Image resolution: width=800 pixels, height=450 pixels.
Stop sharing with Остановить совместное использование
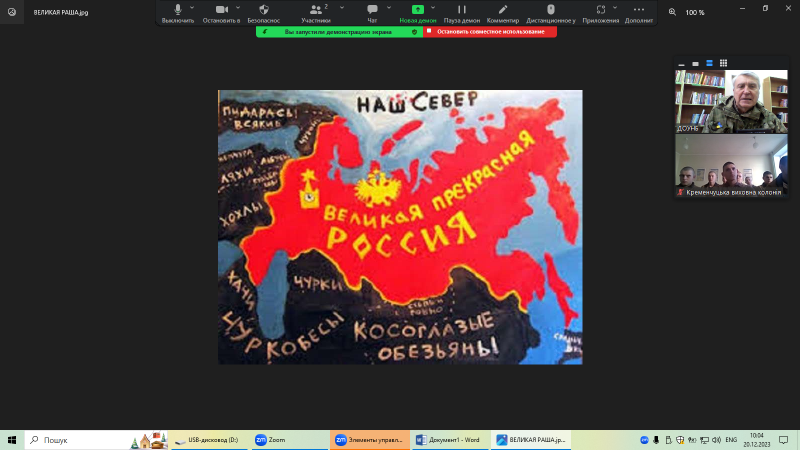[490, 32]
